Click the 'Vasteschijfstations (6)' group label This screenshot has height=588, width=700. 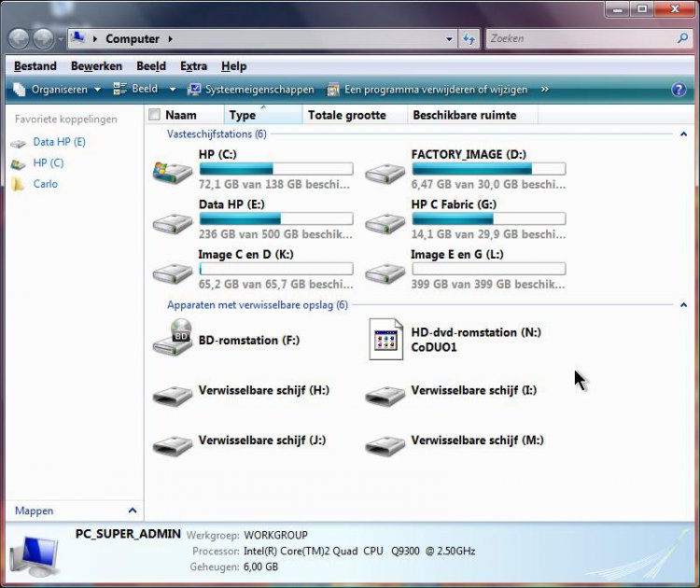coord(217,134)
